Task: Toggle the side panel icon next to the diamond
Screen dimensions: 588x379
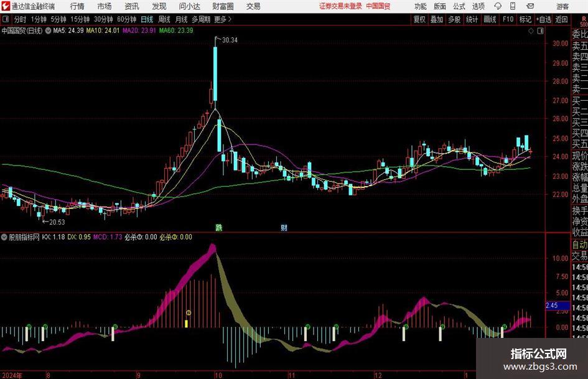Action: 540,31
